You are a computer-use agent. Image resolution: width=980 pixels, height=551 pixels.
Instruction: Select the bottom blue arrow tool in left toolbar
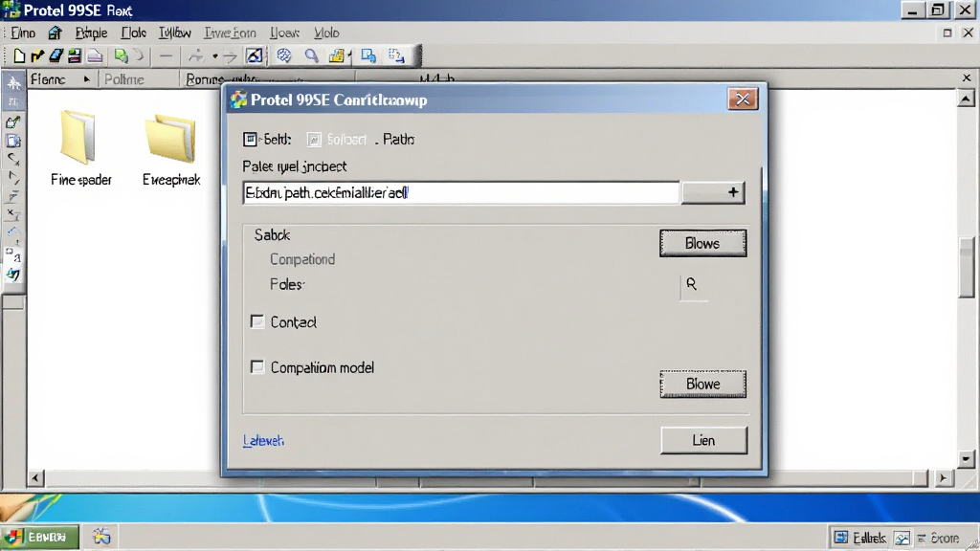(x=13, y=275)
